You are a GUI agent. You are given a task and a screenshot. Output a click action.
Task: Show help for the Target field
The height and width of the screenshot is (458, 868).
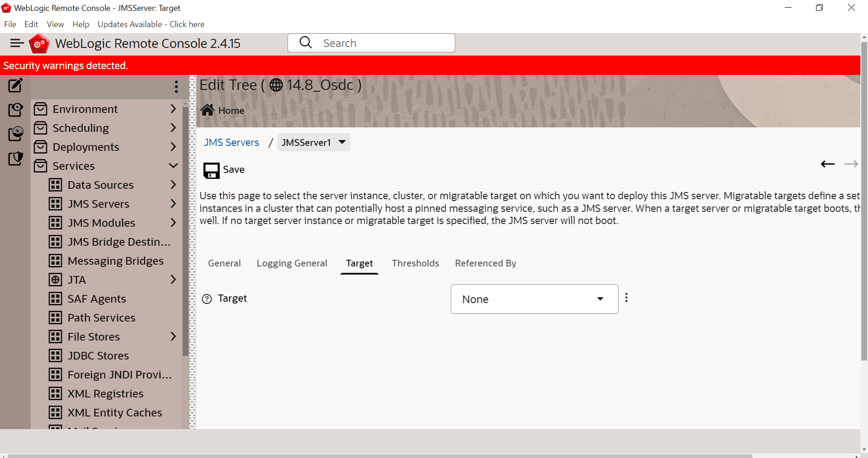click(x=207, y=299)
